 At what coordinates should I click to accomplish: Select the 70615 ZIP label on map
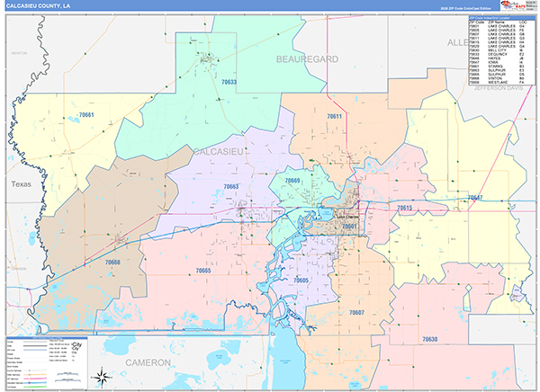click(x=404, y=208)
